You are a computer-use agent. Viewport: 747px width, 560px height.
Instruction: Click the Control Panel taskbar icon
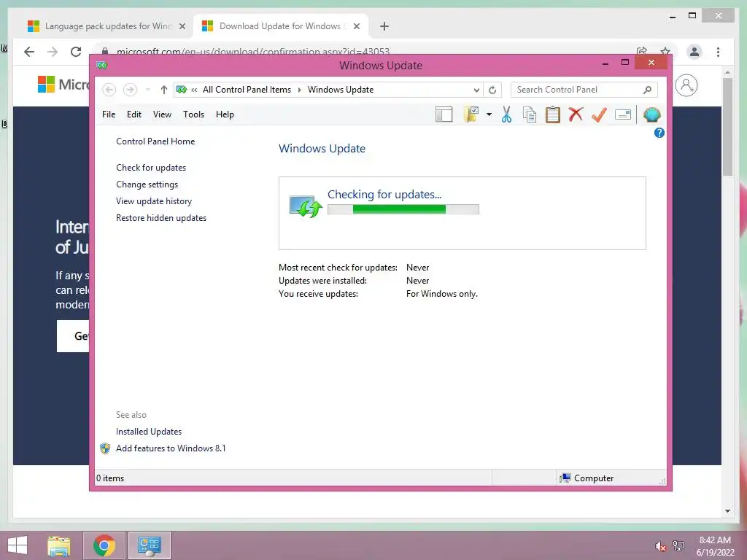150,545
